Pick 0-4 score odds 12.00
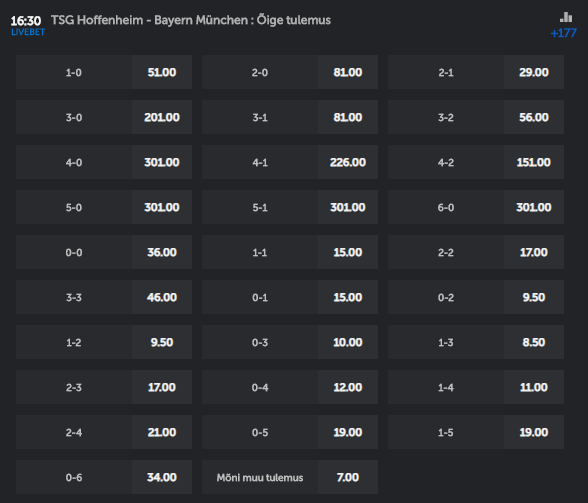 point(290,387)
